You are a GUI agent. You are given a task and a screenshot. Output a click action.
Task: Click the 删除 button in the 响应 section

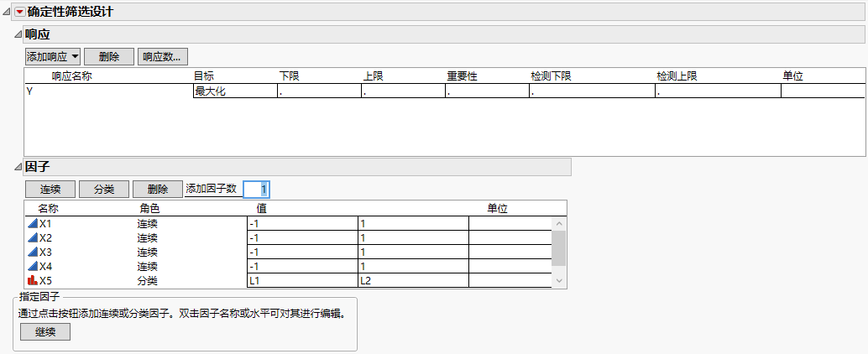(x=109, y=56)
